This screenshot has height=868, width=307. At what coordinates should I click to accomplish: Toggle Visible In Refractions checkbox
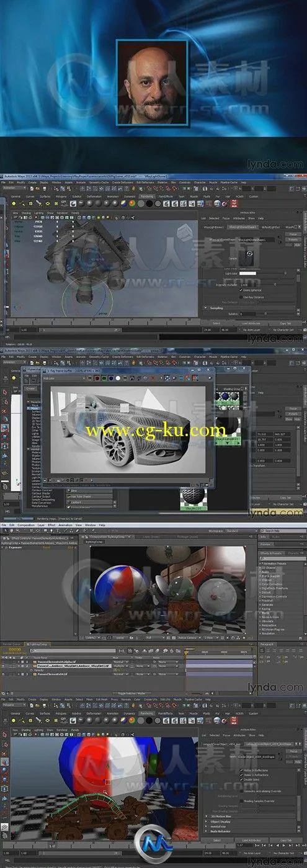coord(242,775)
